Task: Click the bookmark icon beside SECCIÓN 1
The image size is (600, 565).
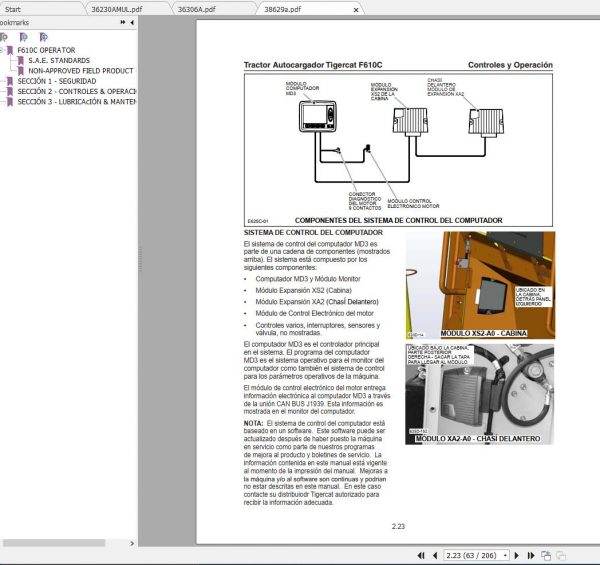Action: click(x=10, y=81)
